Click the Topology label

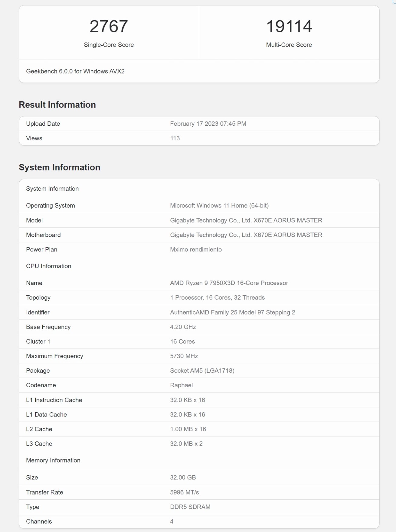pyautogui.click(x=38, y=297)
